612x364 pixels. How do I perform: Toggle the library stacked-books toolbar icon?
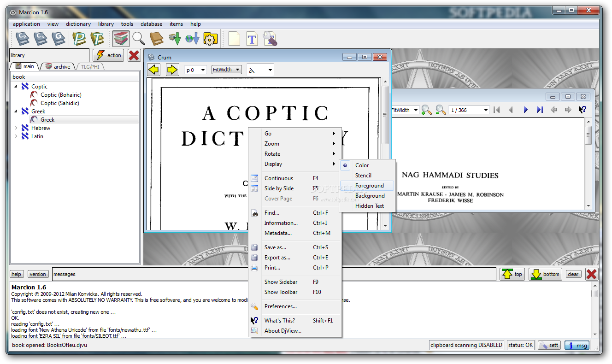[120, 39]
